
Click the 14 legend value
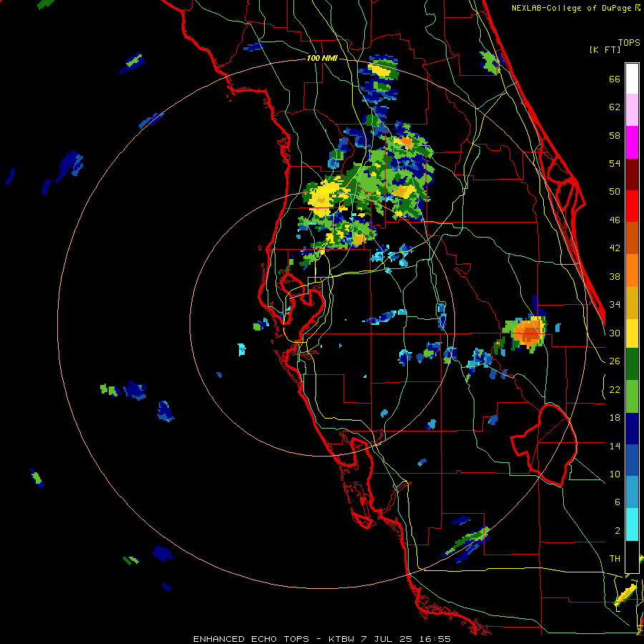tap(615, 446)
